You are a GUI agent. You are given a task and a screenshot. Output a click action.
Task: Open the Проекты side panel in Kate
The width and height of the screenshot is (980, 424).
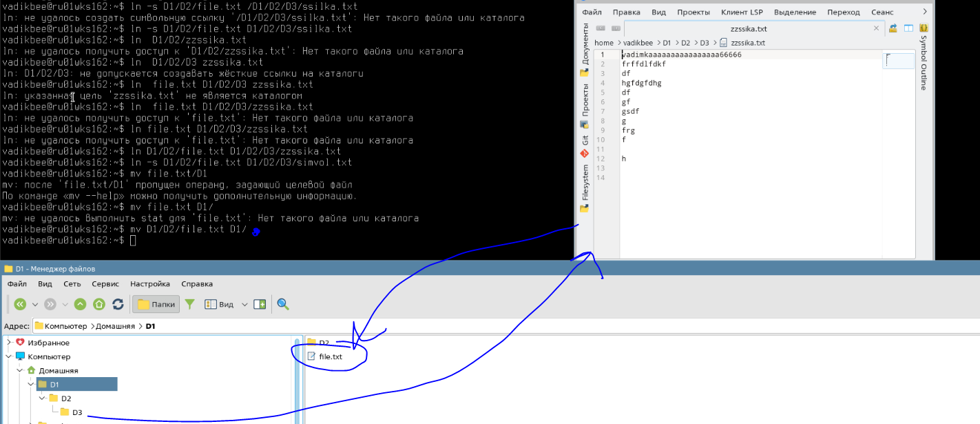click(x=585, y=105)
